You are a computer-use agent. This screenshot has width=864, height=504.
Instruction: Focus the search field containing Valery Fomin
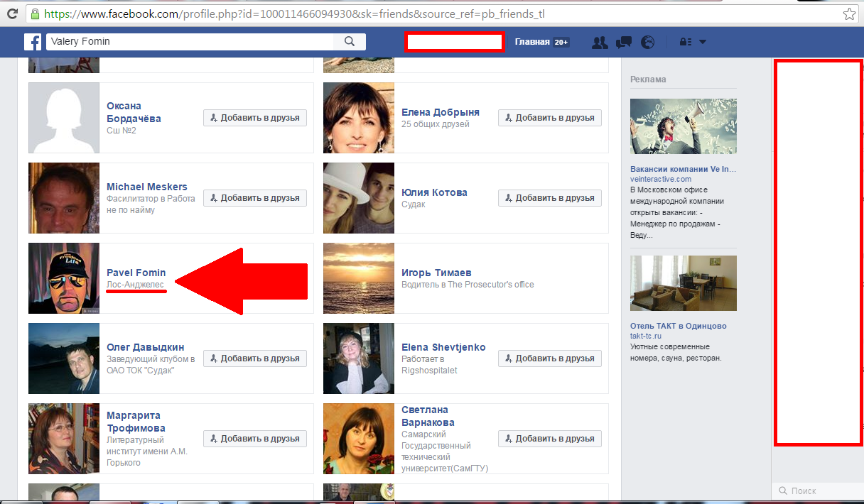tap(190, 42)
